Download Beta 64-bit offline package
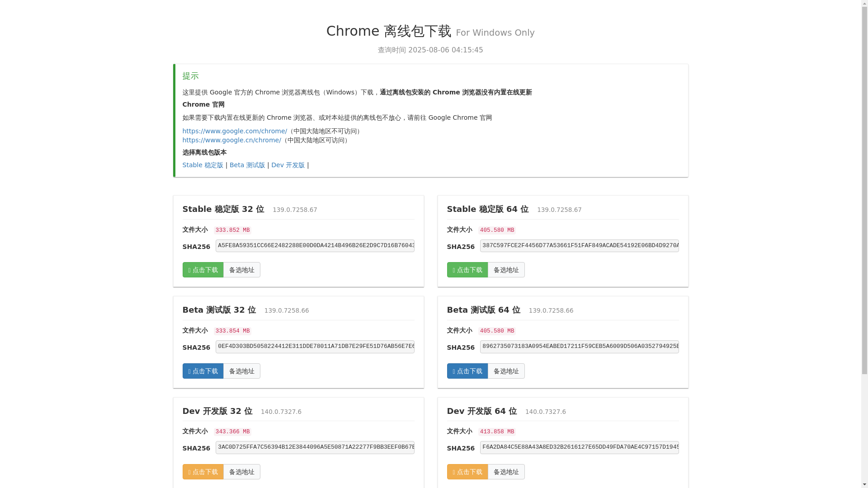This screenshot has height=488, width=868. [467, 371]
